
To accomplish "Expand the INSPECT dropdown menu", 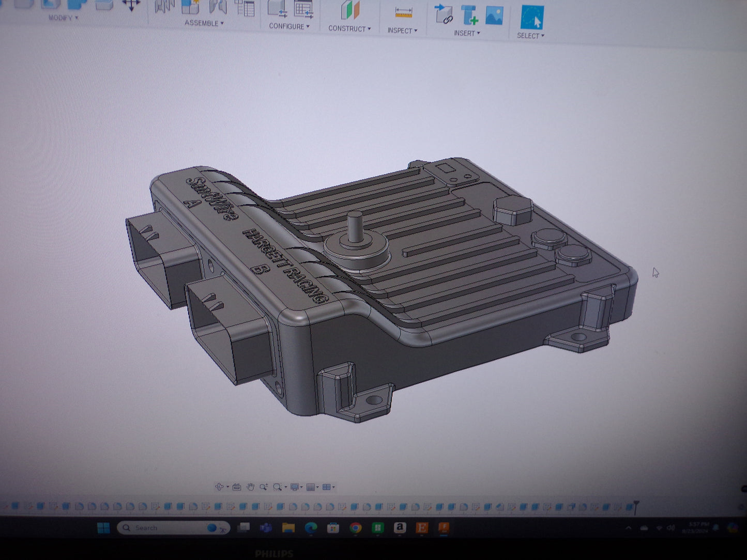I will pos(402,31).
